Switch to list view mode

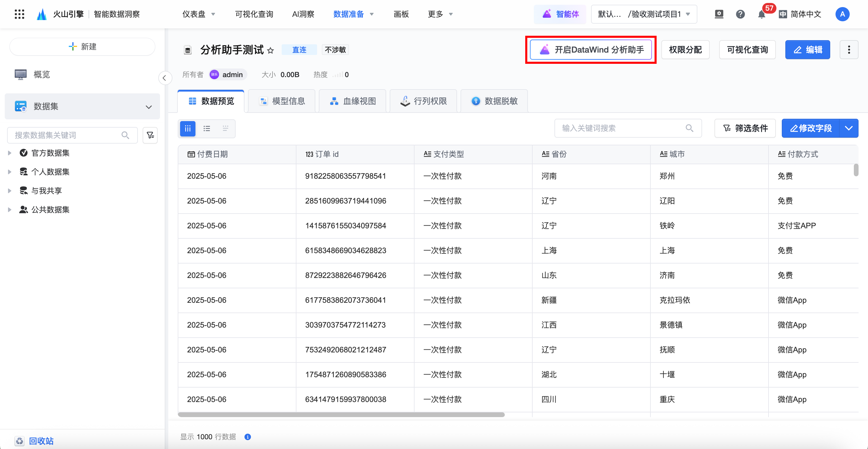[x=207, y=128]
